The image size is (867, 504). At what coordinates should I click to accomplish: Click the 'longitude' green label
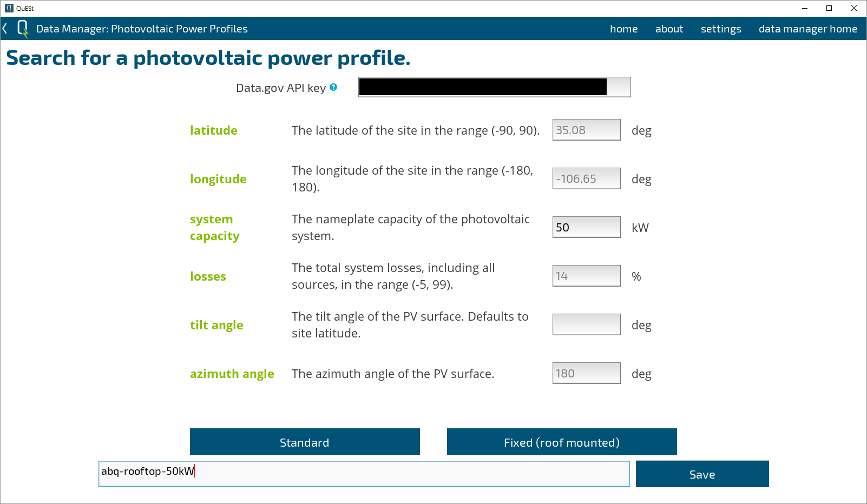pyautogui.click(x=218, y=179)
